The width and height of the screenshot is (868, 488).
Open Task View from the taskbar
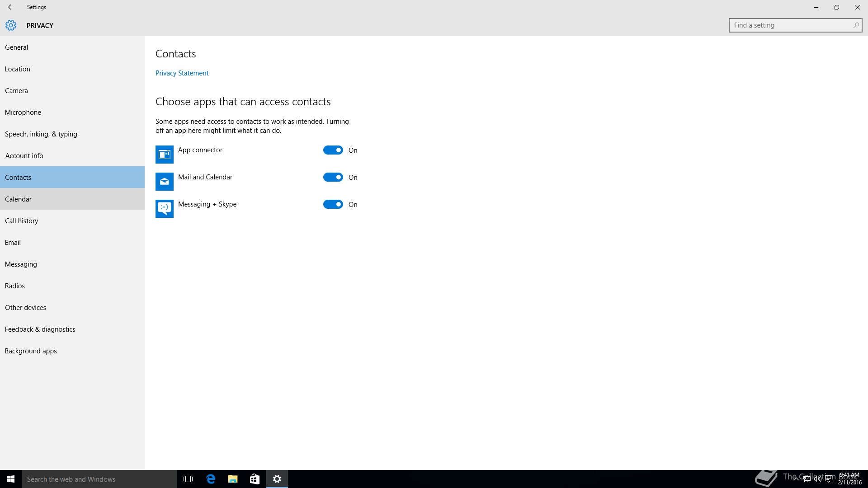pyautogui.click(x=188, y=479)
